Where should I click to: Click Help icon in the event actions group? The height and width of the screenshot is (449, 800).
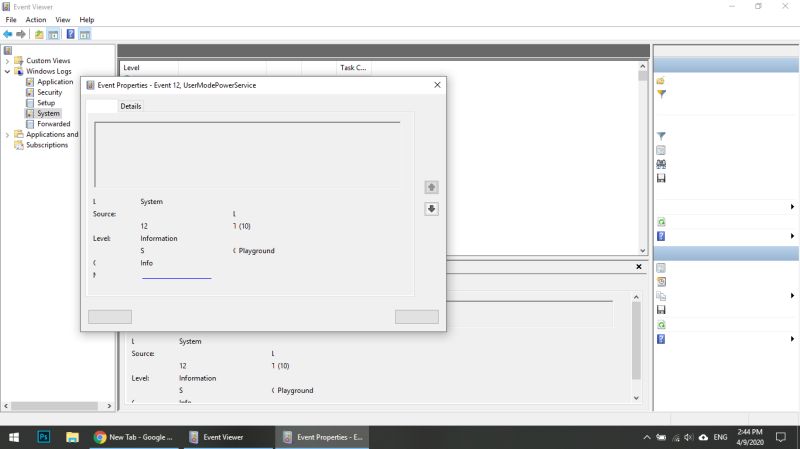661,339
